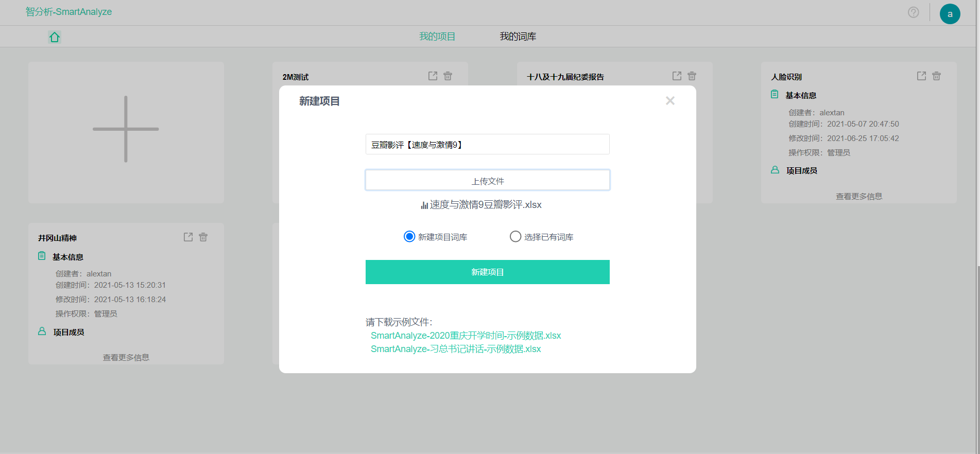This screenshot has height=454, width=980.
Task: Click the 2M测试 card title
Action: point(296,77)
